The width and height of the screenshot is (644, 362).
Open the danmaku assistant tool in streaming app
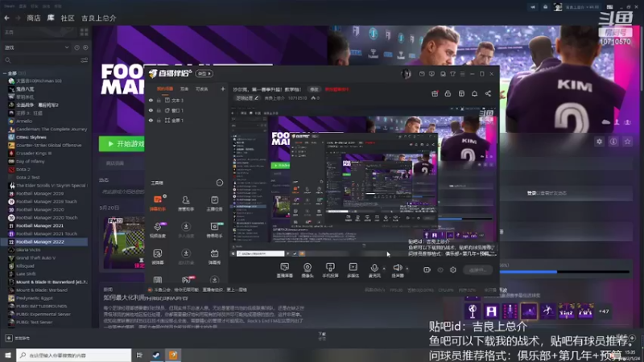[158, 204]
